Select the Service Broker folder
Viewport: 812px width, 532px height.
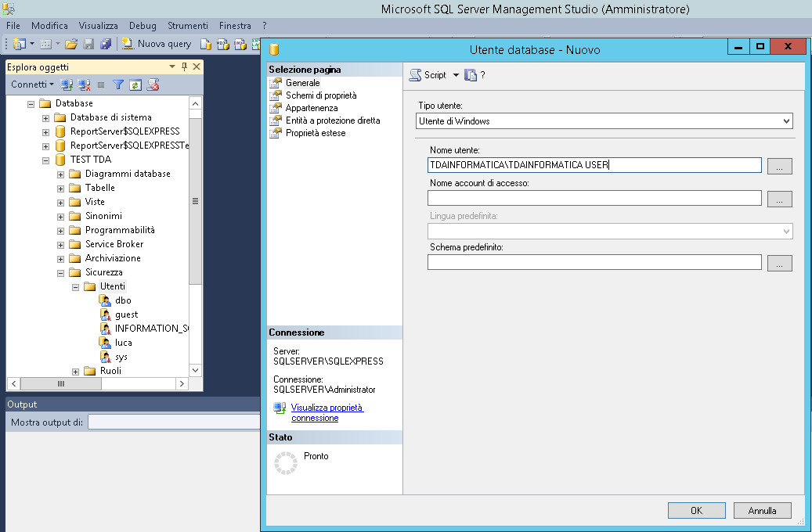pos(114,244)
